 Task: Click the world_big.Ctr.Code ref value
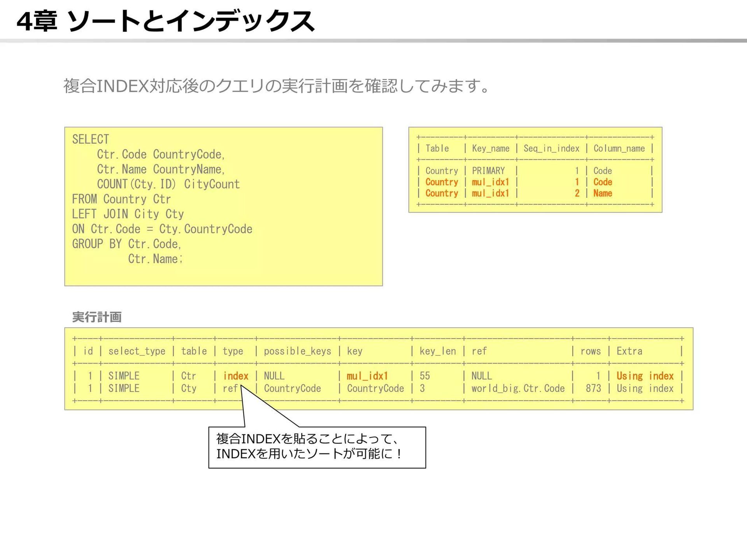[517, 388]
